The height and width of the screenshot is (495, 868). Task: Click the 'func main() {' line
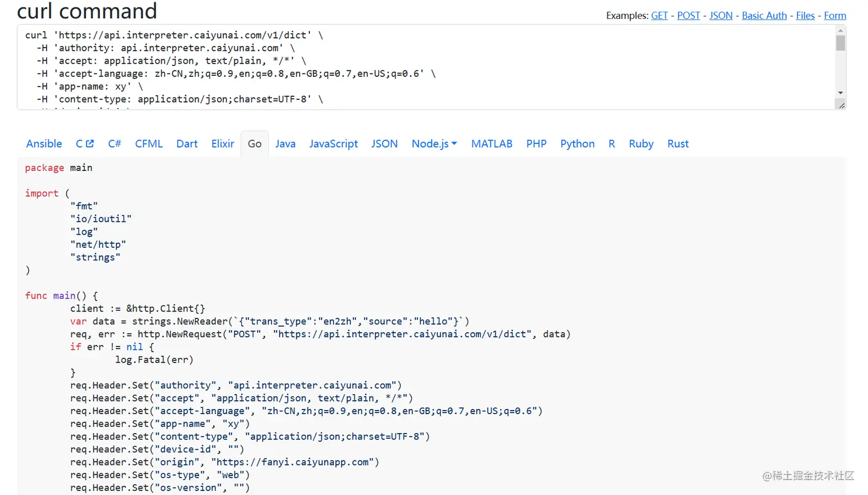[x=61, y=295]
